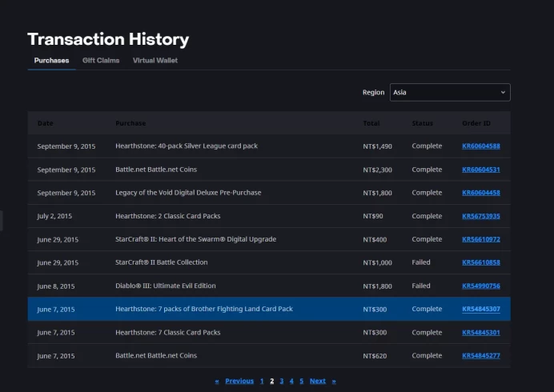Select Diablo III: Ultimate Evil Edition entry
This screenshot has height=392, width=554.
(166, 286)
